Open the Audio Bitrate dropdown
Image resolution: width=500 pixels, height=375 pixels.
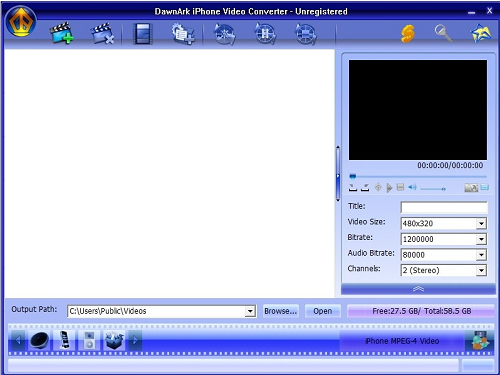pyautogui.click(x=481, y=255)
